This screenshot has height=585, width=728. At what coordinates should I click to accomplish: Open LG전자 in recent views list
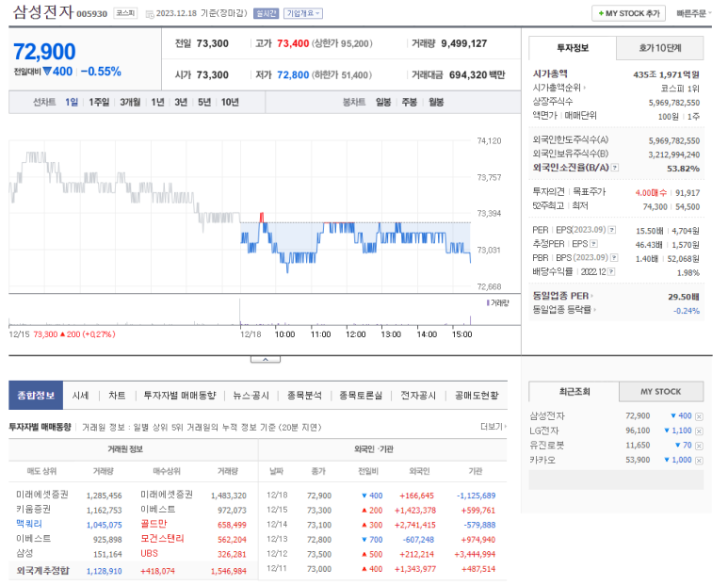[544, 431]
